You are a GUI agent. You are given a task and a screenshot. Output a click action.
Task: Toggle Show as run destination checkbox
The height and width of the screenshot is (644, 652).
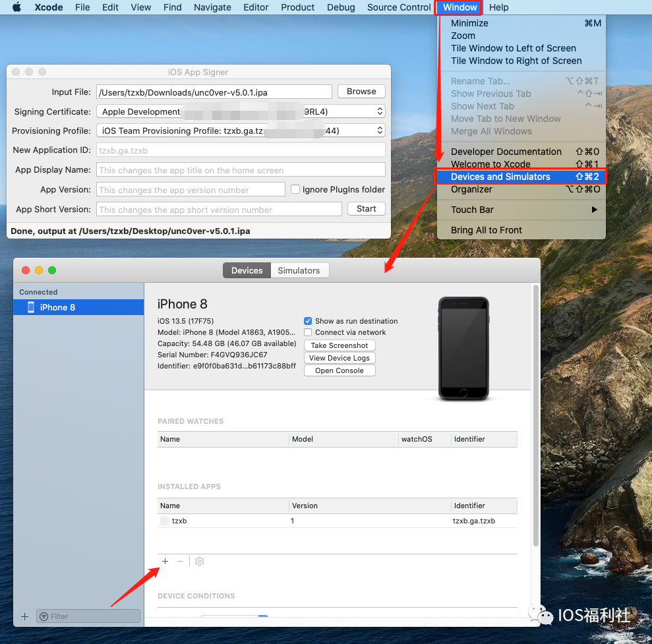308,321
